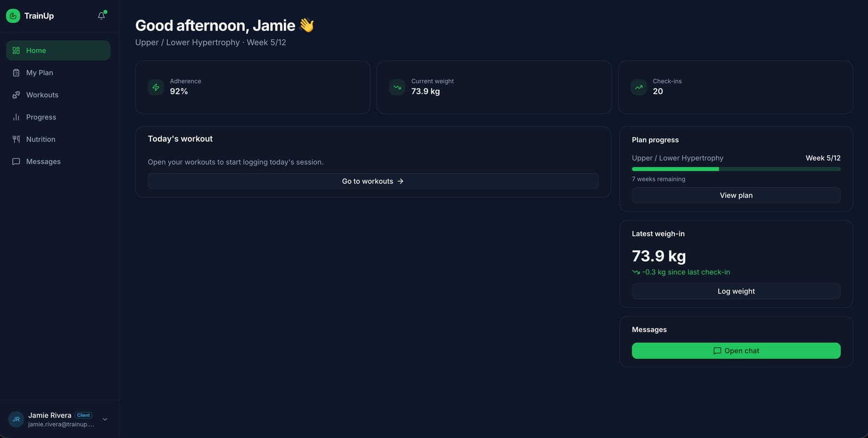
Task: Open Messages from the sidebar
Action: [x=58, y=162]
